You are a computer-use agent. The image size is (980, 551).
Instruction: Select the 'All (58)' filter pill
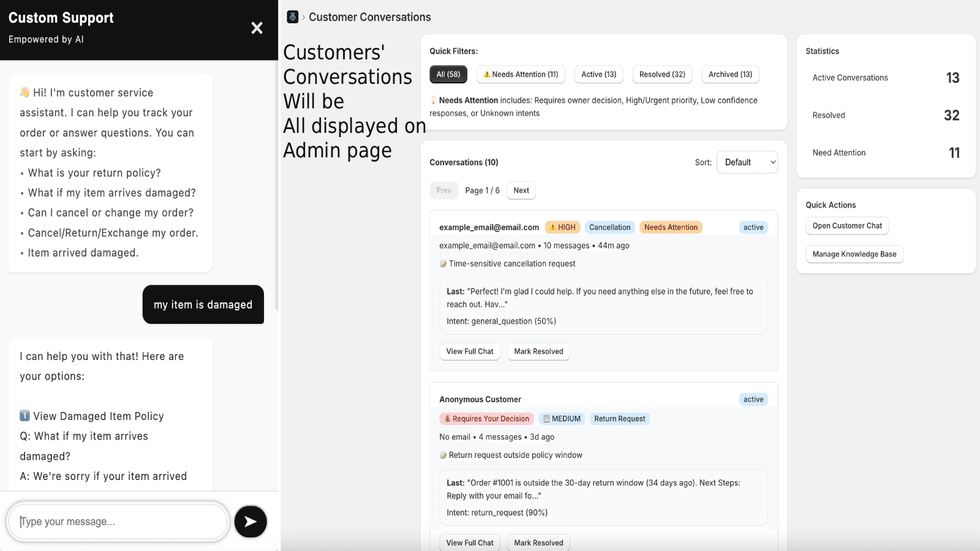(448, 74)
